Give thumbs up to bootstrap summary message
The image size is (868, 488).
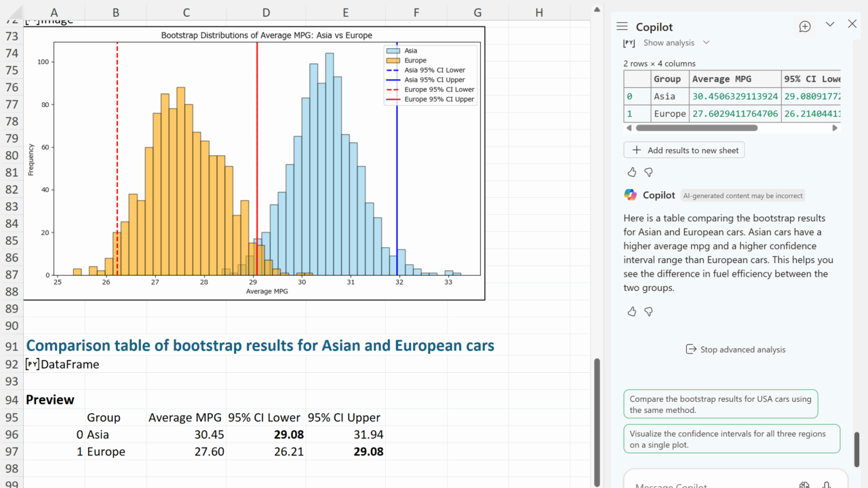click(632, 311)
